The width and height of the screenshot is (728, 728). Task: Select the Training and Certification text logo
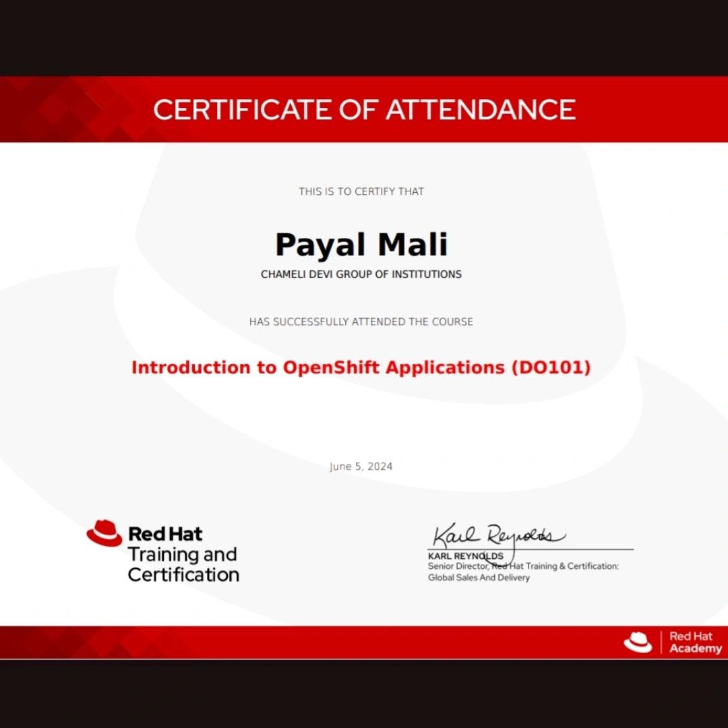point(182,566)
